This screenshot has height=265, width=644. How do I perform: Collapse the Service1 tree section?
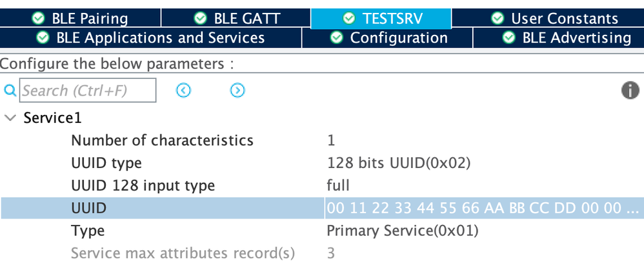click(10, 118)
